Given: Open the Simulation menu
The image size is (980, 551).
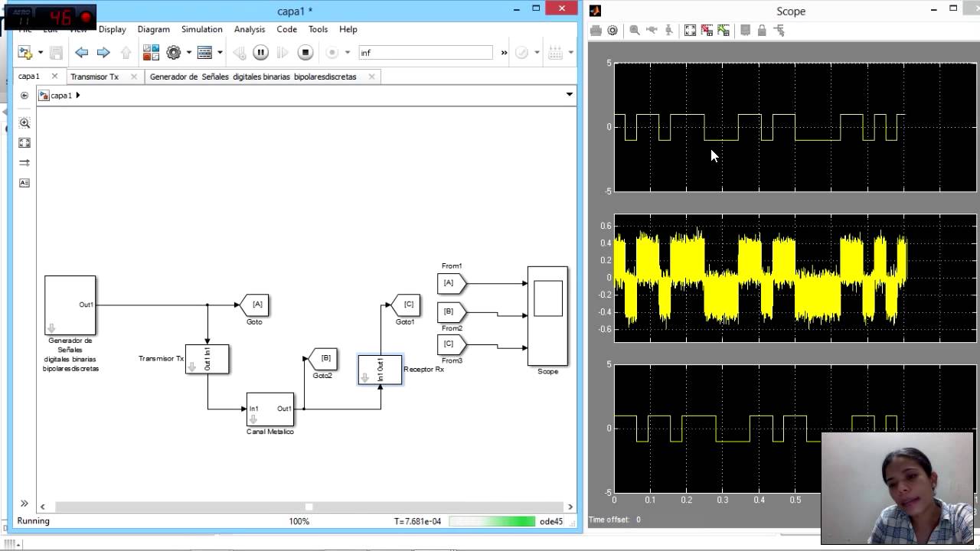Looking at the screenshot, I should (202, 29).
